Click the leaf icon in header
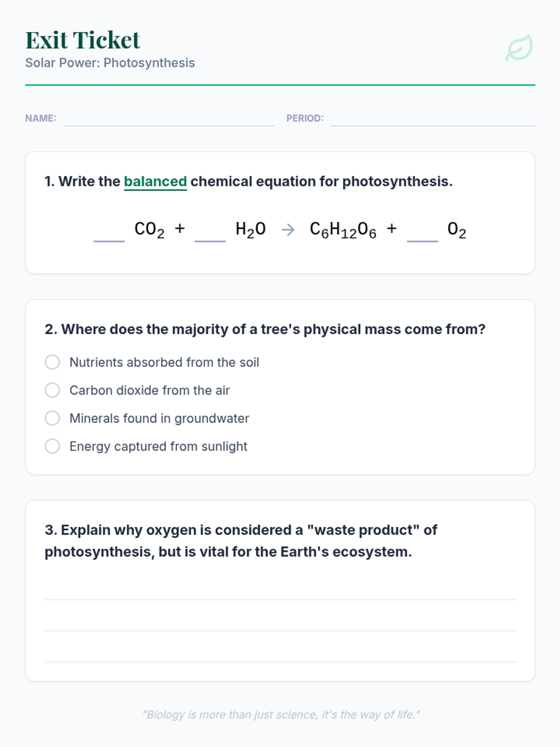This screenshot has width=560, height=747. pyautogui.click(x=519, y=48)
